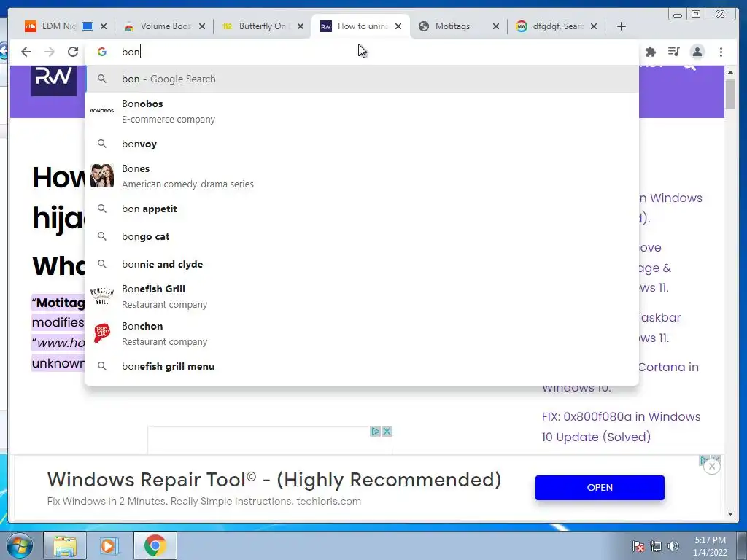Image resolution: width=747 pixels, height=560 pixels.
Task: Choose the bon appetit suggestion
Action: (x=362, y=209)
